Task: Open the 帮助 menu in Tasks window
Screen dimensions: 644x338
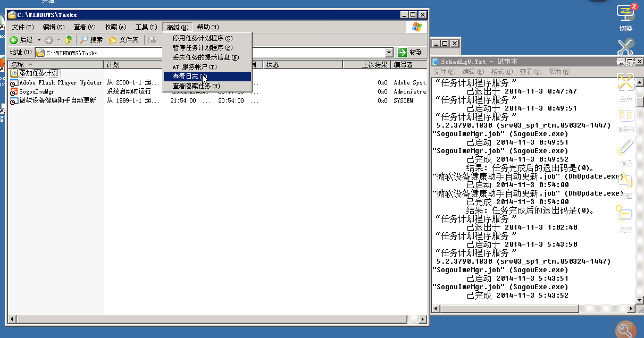Action: 207,27
